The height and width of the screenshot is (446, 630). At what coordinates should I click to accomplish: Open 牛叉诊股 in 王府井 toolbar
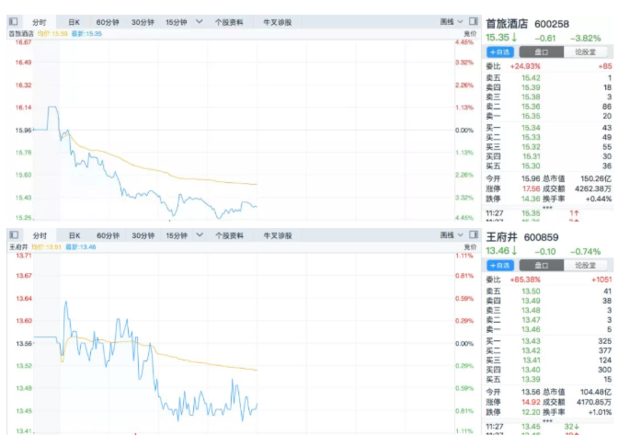(278, 235)
